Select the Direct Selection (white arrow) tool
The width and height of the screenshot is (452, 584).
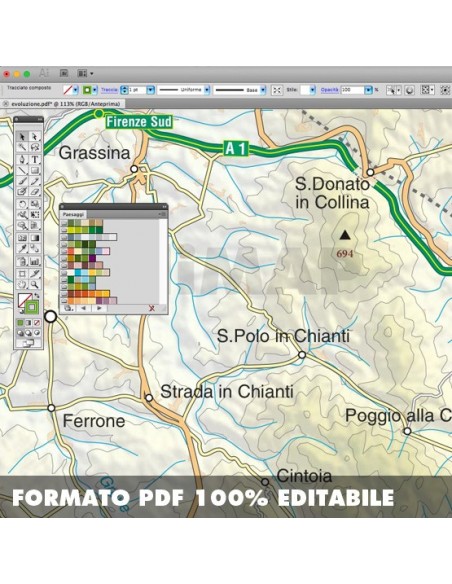click(35, 137)
